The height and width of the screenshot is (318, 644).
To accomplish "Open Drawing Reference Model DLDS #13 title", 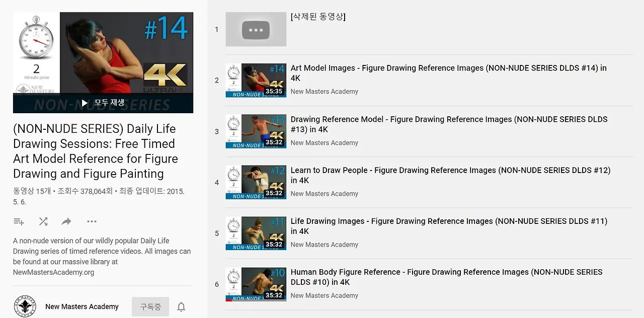I will (x=449, y=124).
